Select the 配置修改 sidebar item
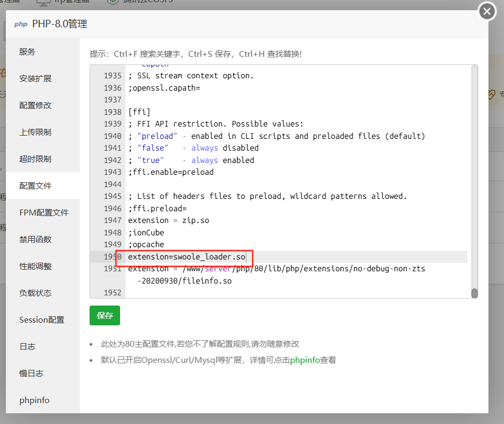Viewport: 504px width, 424px height. pyautogui.click(x=35, y=106)
